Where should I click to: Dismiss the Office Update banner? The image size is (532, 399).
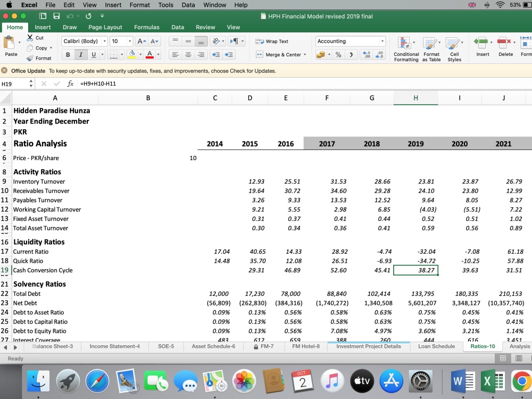[x=4, y=71]
